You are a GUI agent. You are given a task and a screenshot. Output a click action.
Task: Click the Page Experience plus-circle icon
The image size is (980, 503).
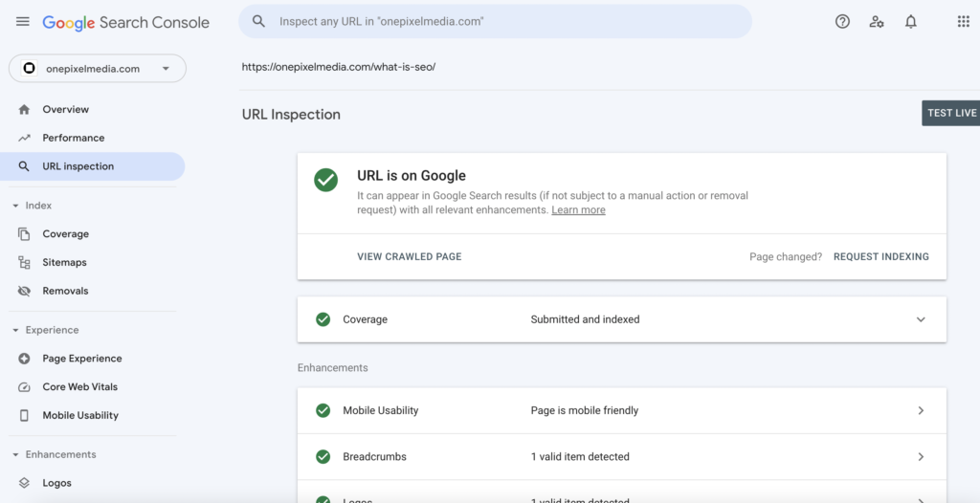click(24, 359)
